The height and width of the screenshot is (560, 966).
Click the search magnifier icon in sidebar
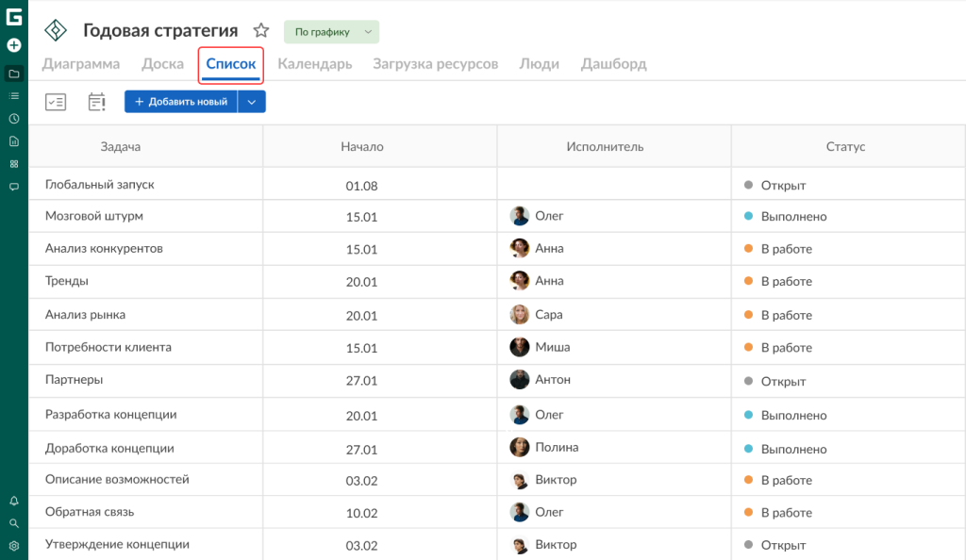tap(13, 523)
